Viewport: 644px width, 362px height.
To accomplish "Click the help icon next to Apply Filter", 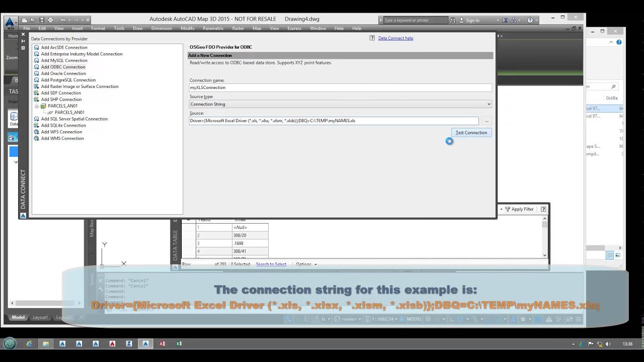I will click(543, 209).
